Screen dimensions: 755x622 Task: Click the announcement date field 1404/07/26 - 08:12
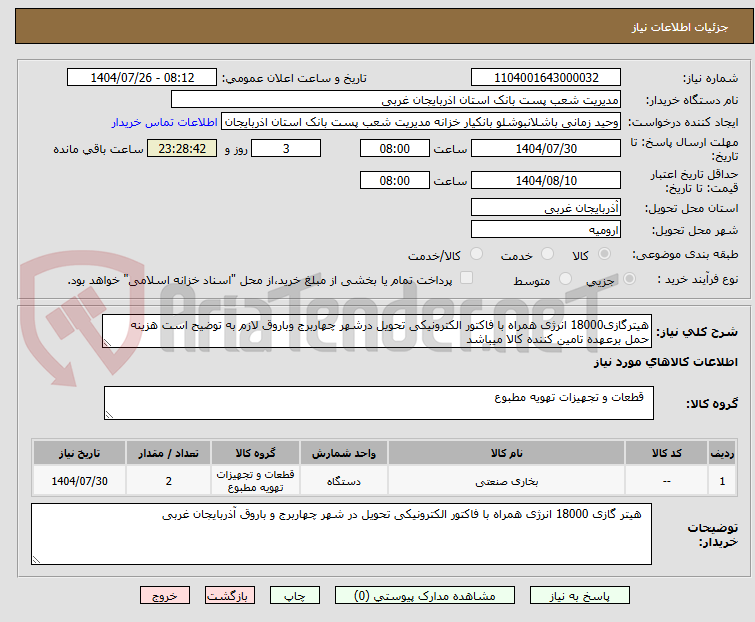click(142, 78)
